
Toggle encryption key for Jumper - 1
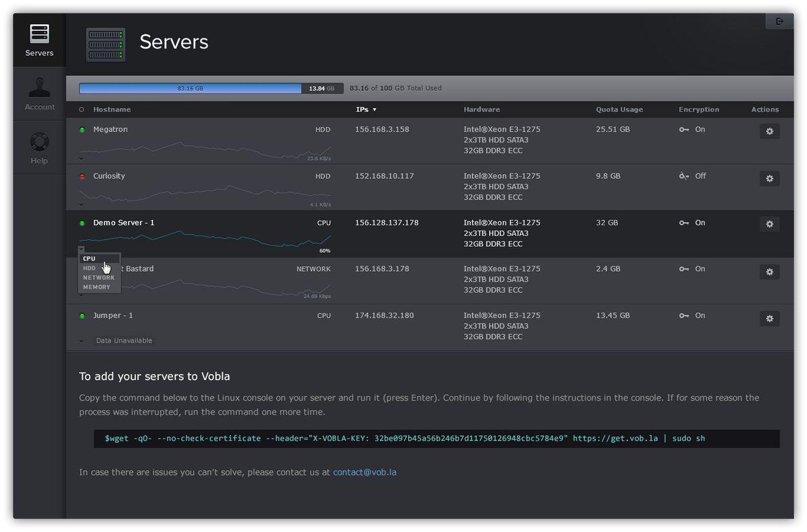click(x=684, y=315)
